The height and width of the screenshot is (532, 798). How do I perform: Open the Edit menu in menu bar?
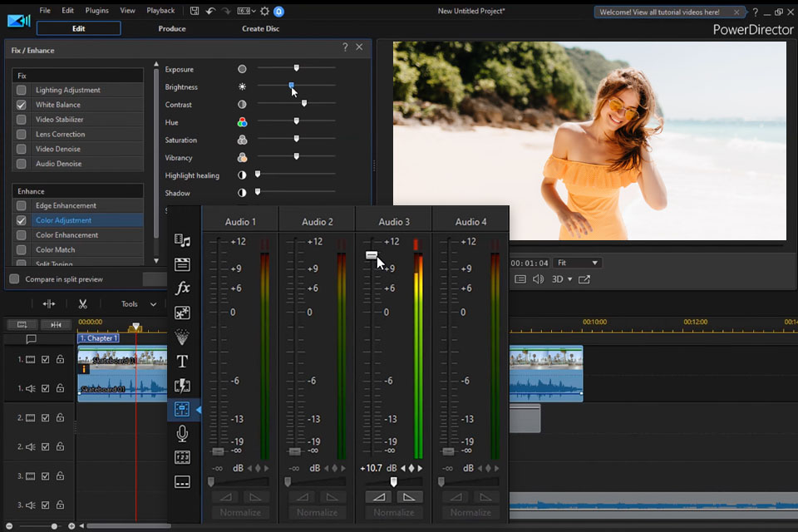click(67, 10)
